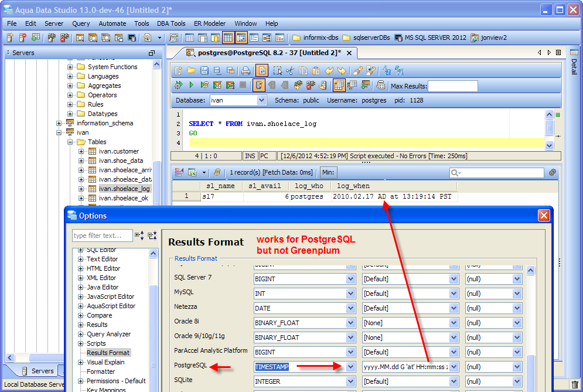Expand the Text Editor options node
The width and height of the screenshot is (583, 392).
(80, 259)
